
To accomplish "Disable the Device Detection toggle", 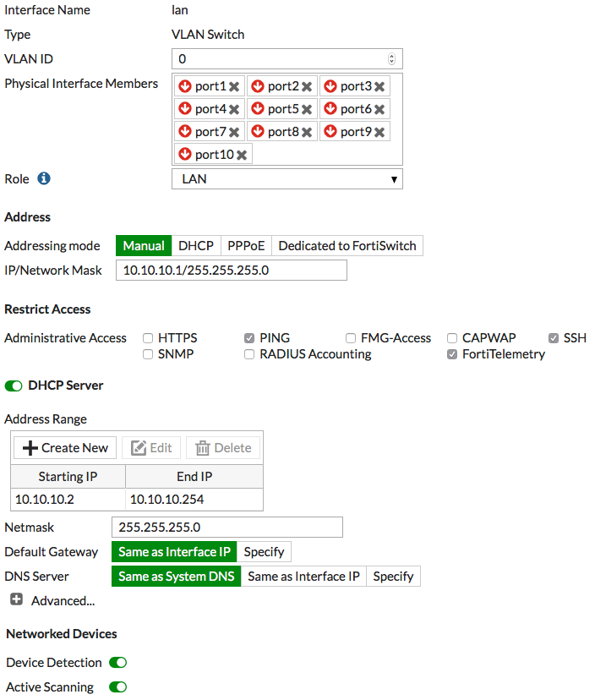I will [x=117, y=663].
